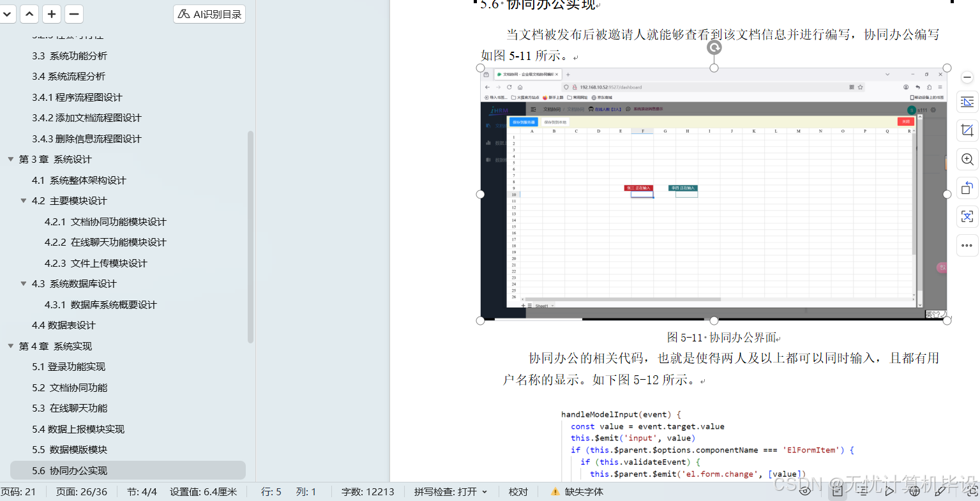Switch to full screen reading mode eye icon
This screenshot has height=501, width=980.
click(805, 491)
